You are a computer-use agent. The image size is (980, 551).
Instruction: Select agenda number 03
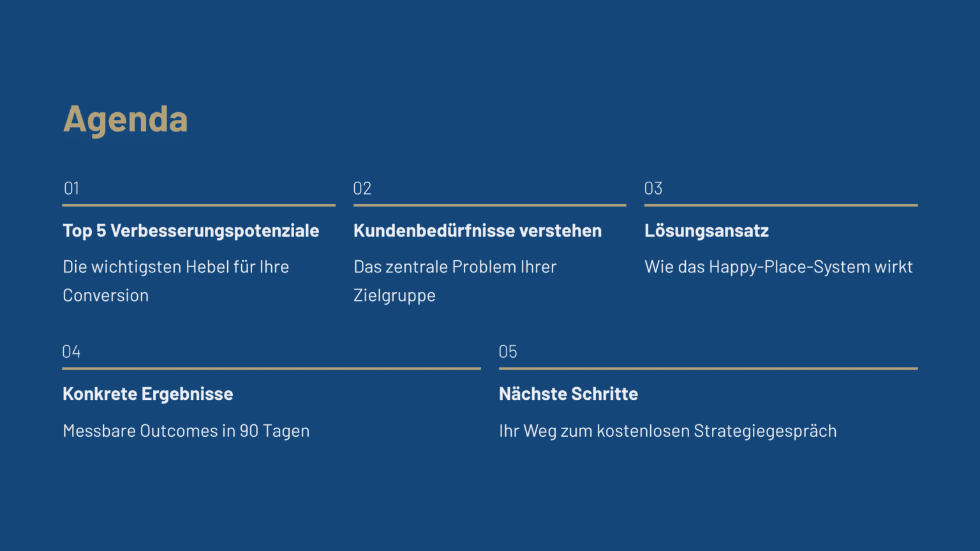653,188
